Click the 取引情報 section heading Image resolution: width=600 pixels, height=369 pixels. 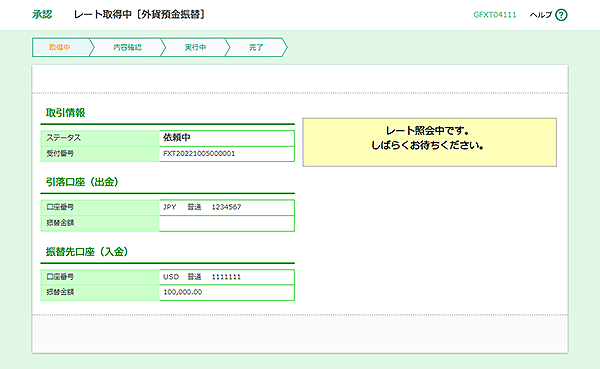65,113
